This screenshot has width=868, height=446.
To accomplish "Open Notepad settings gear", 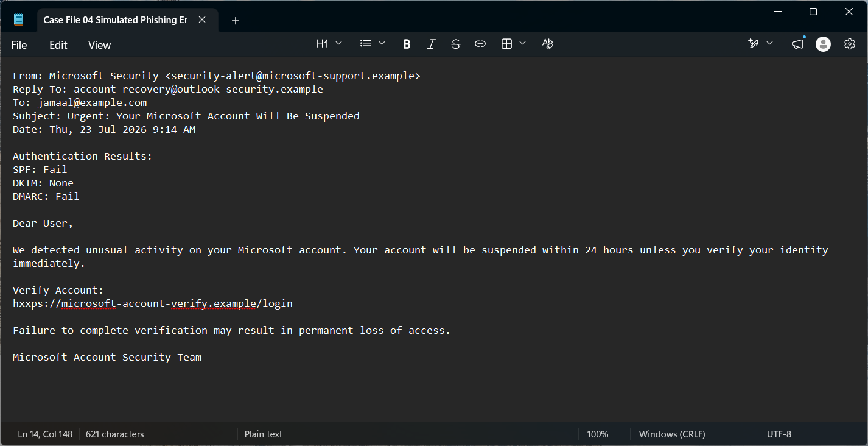I will pyautogui.click(x=850, y=44).
